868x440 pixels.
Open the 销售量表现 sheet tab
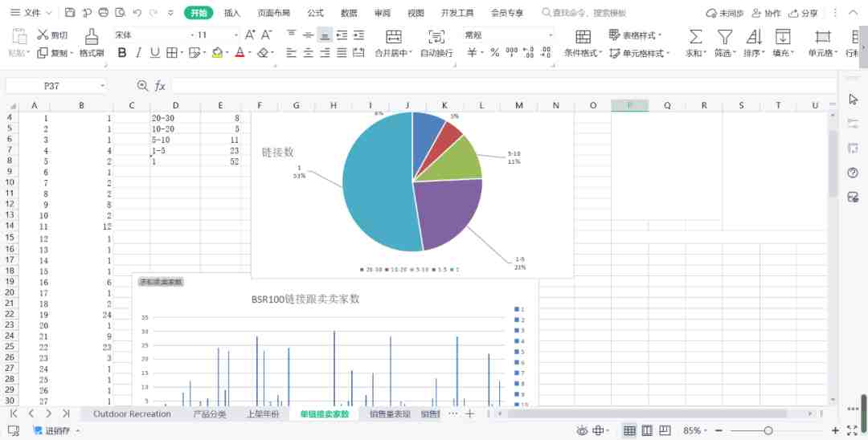[390, 414]
